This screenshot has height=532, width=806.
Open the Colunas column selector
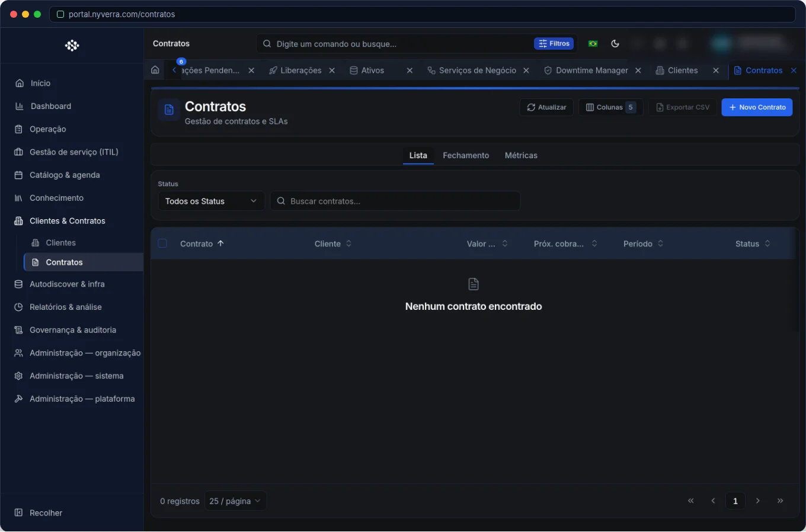[x=611, y=107]
